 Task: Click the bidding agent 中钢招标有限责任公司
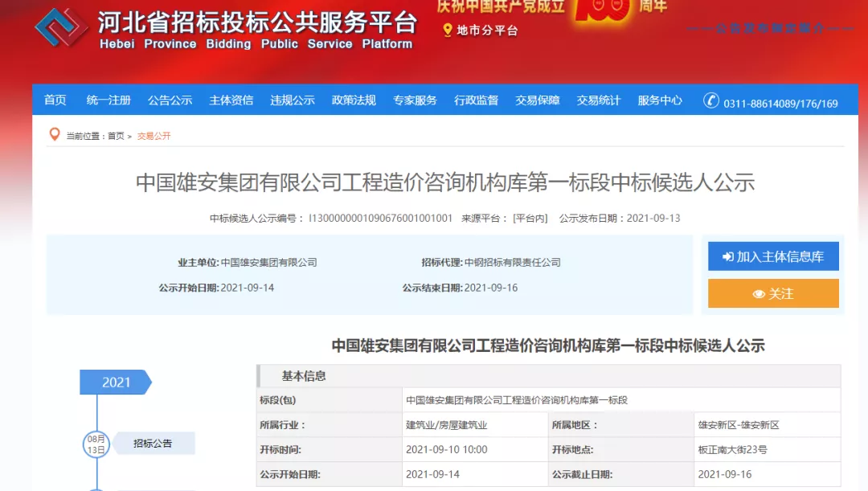513,263
